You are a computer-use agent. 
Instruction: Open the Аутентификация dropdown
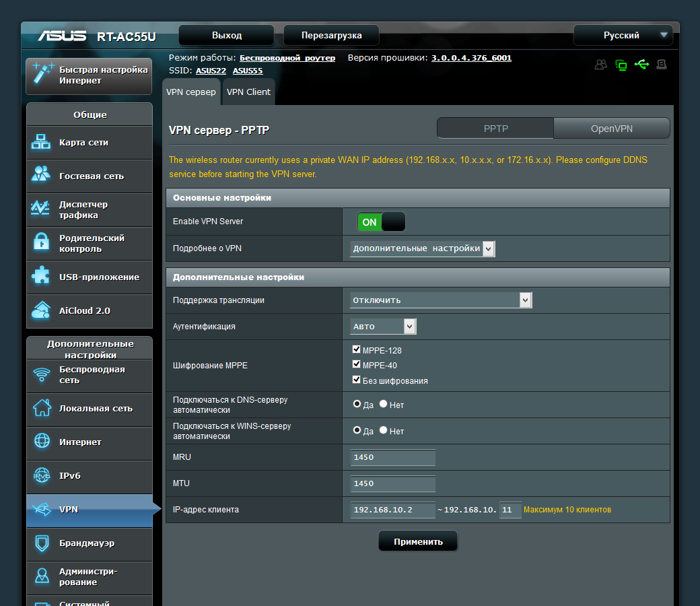point(383,327)
